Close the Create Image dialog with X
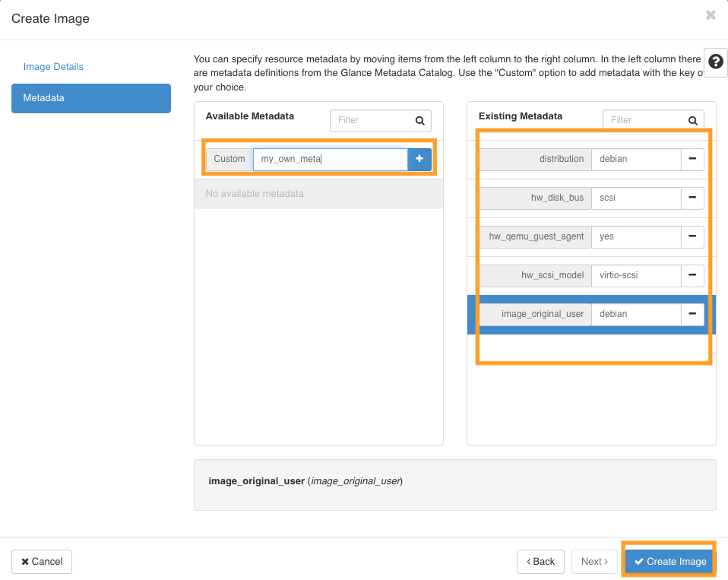The image size is (728, 580). click(x=711, y=15)
